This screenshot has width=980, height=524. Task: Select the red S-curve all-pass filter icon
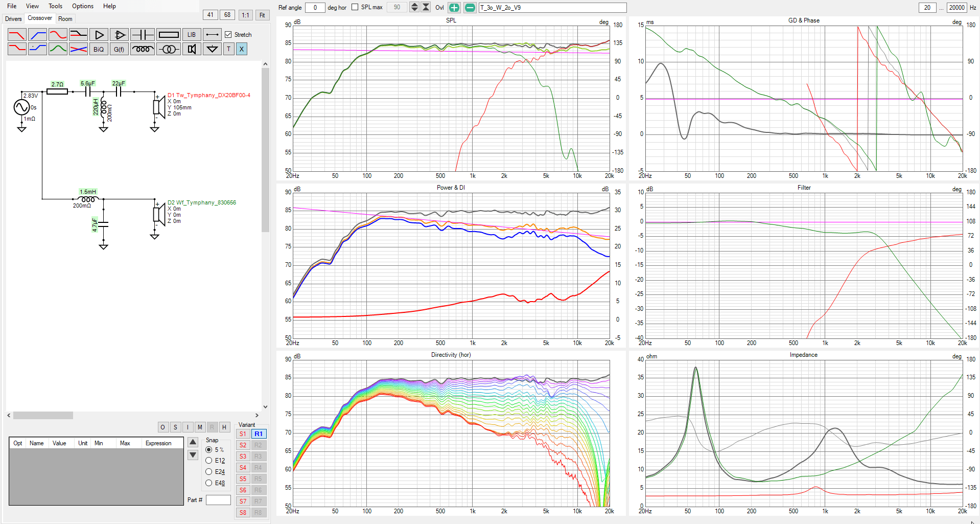click(58, 35)
